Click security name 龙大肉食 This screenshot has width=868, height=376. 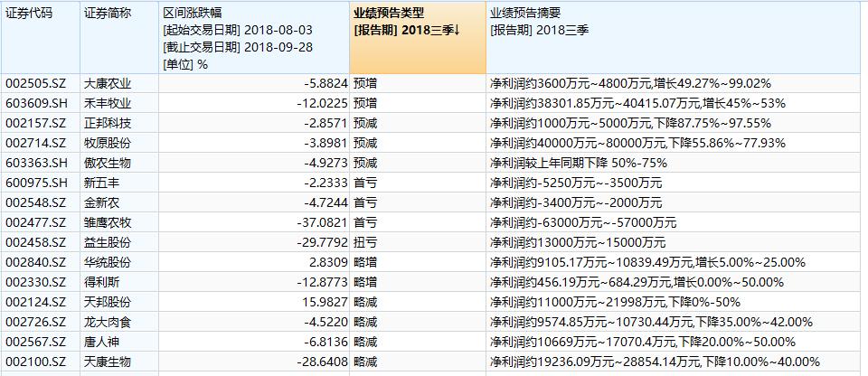coord(108,323)
